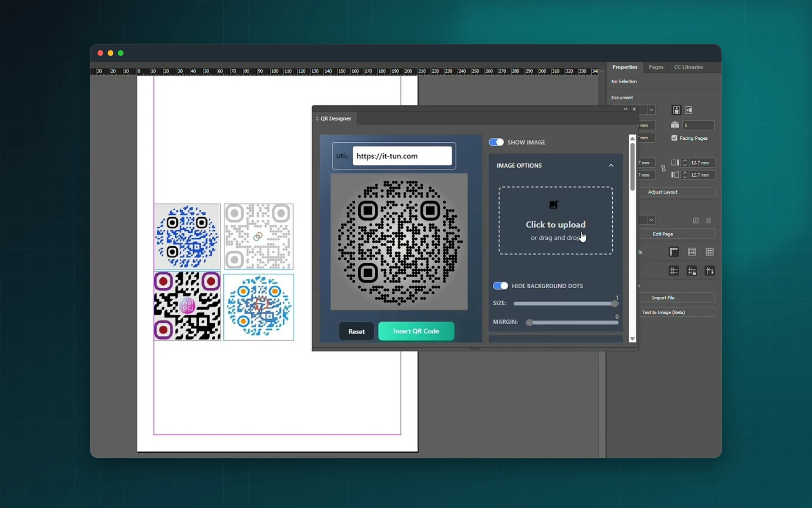Viewport: 812px width, 508px height.
Task: Click the Edit Page button
Action: pos(677,234)
